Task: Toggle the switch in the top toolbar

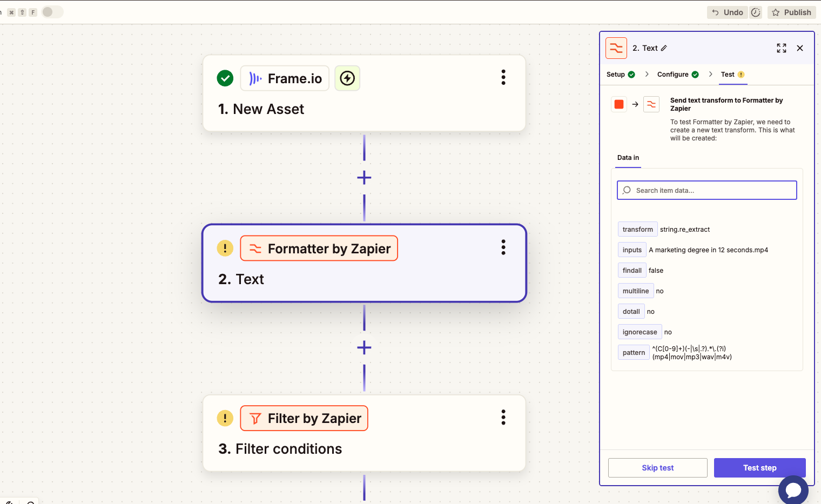Action: click(52, 12)
